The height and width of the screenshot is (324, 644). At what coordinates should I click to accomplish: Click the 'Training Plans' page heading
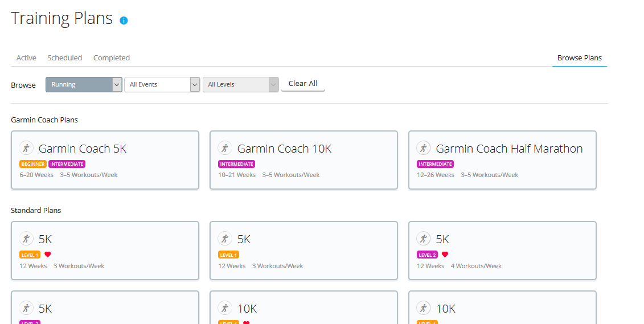click(61, 18)
